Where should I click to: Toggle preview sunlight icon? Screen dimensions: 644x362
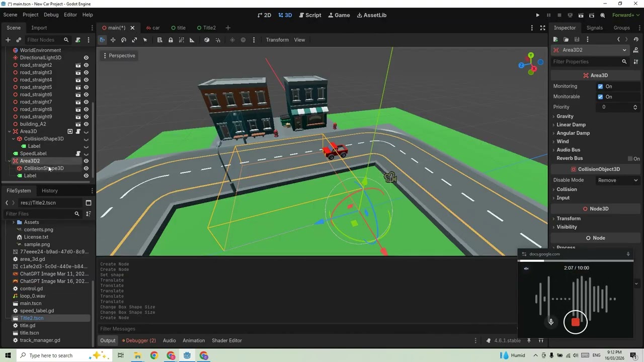pos(232,40)
